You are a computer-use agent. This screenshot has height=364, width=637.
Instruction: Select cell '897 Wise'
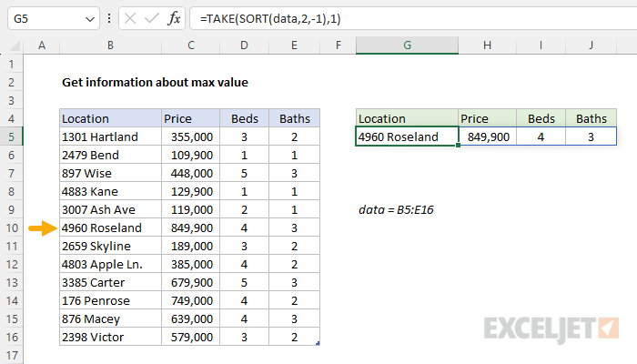(x=110, y=174)
